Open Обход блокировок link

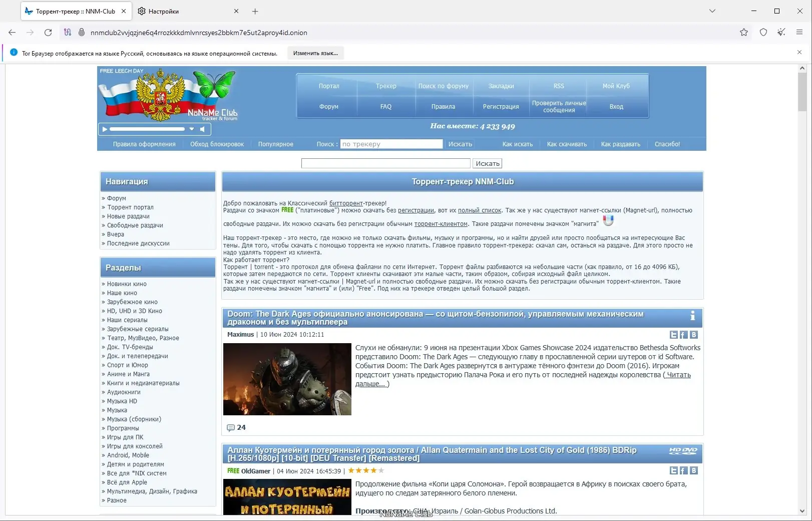point(217,144)
